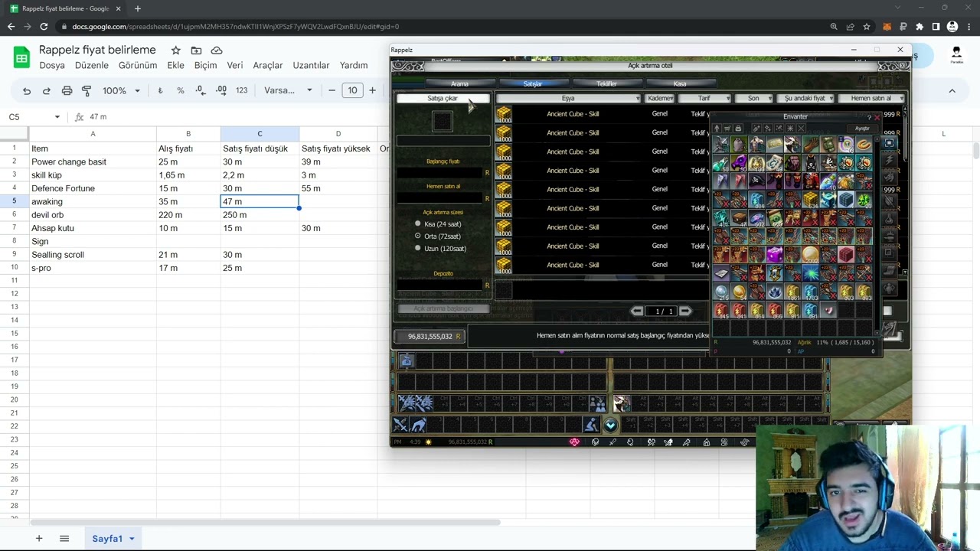Viewport: 980px width, 551px height.
Task: Go to the next auction page arrow
Action: click(x=685, y=311)
